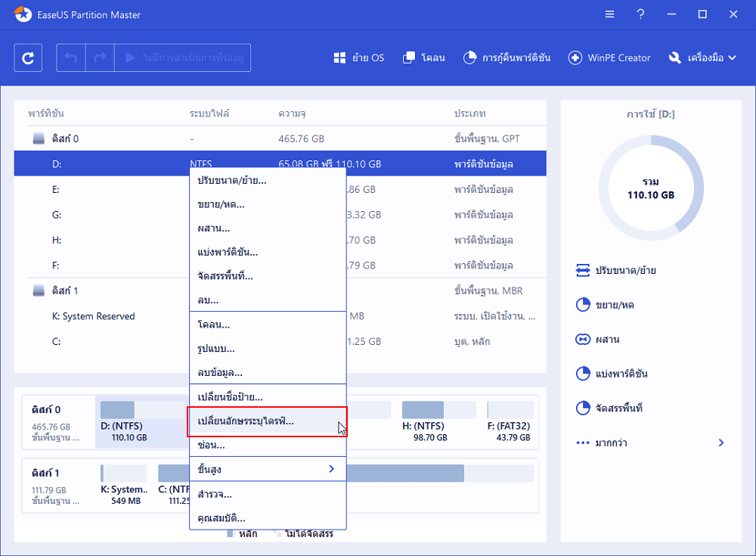Select K: System block in disk 1 map
Screen dimensions: 756x556
pyautogui.click(x=124, y=485)
